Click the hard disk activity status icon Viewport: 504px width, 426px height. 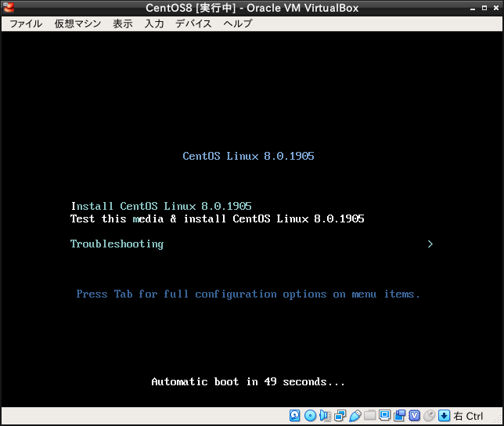295,416
